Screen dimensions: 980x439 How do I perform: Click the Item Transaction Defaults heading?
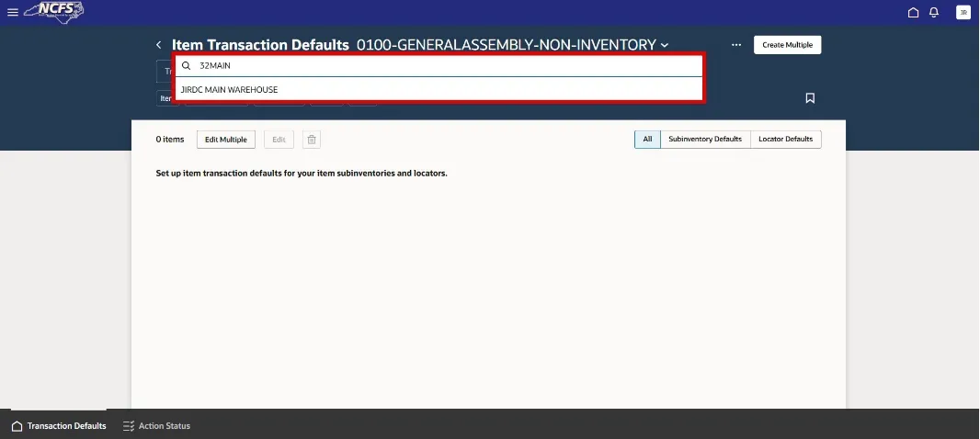point(260,45)
